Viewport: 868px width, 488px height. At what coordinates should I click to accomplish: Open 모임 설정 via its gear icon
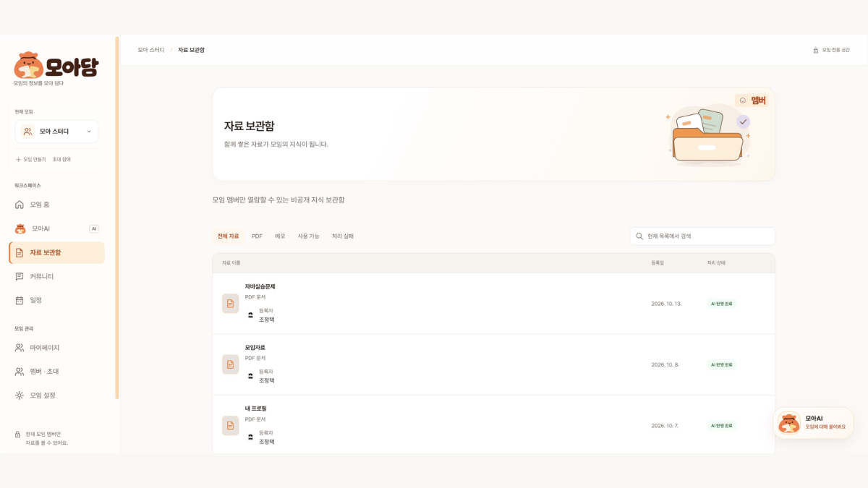(x=20, y=395)
